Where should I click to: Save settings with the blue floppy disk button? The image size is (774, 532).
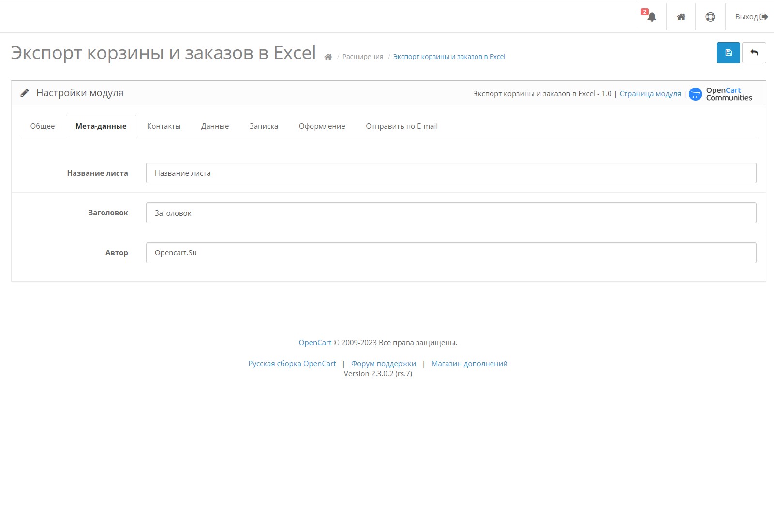click(x=729, y=53)
